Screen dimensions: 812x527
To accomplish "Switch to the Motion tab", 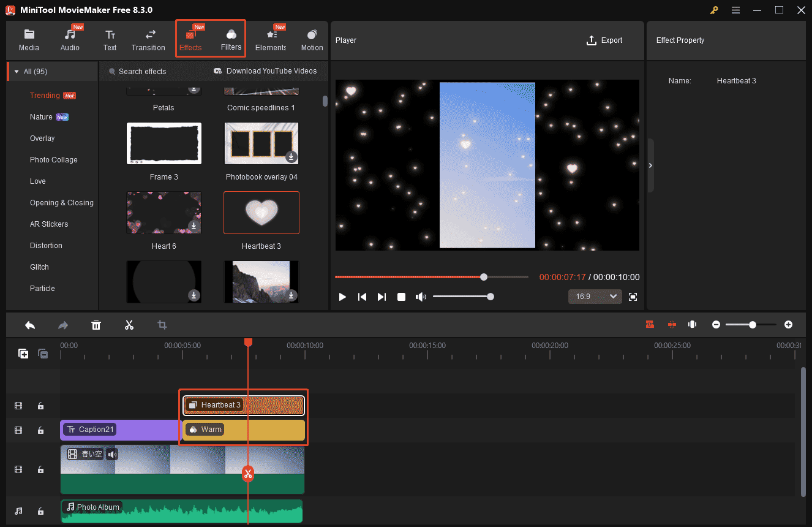I will point(312,40).
